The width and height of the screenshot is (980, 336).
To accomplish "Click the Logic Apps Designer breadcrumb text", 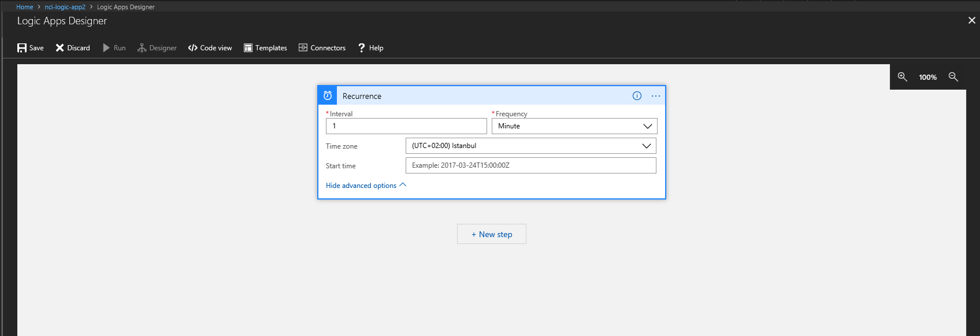I will 126,7.
